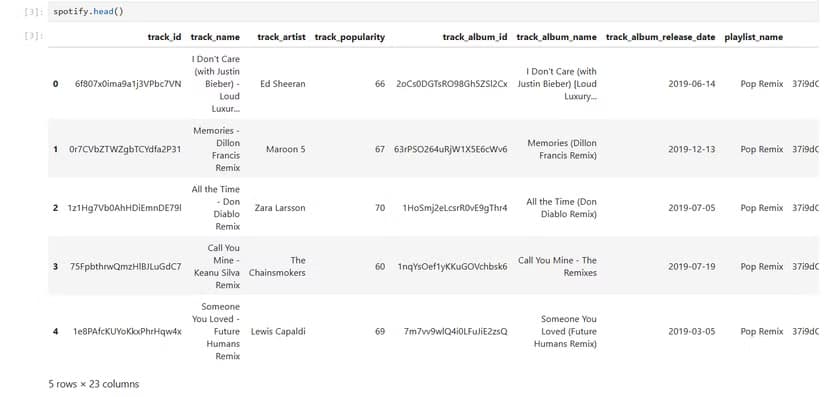
Task: Select the playlist_name column header
Action: [x=753, y=37]
